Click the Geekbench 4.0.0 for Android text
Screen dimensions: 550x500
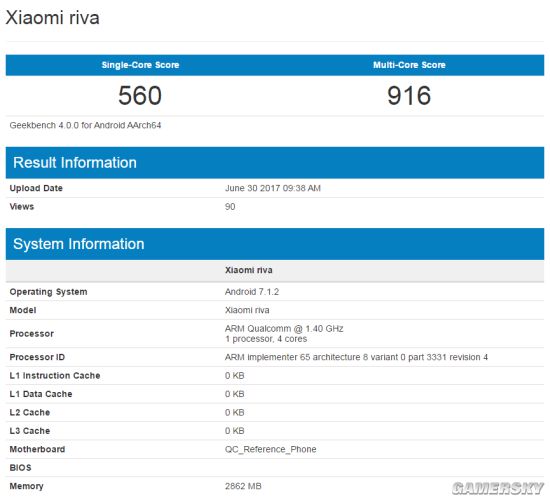pyautogui.click(x=85, y=125)
